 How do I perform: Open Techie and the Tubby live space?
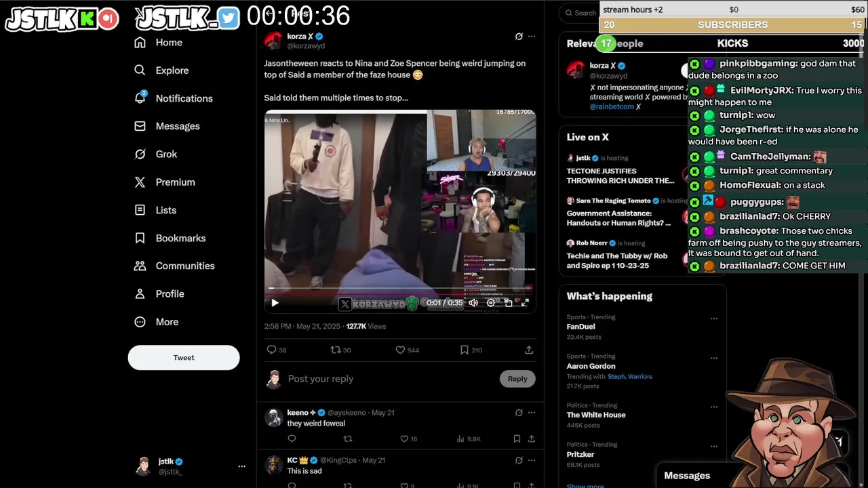[x=617, y=261]
